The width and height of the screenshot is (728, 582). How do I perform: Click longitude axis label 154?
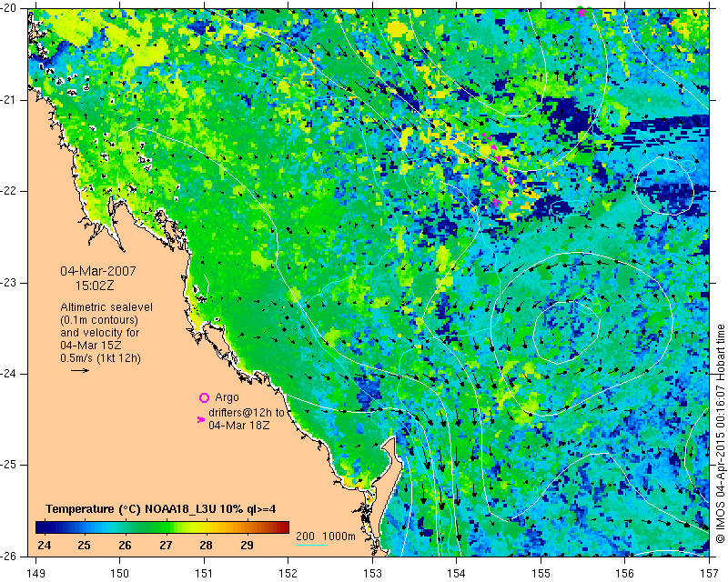(x=457, y=574)
